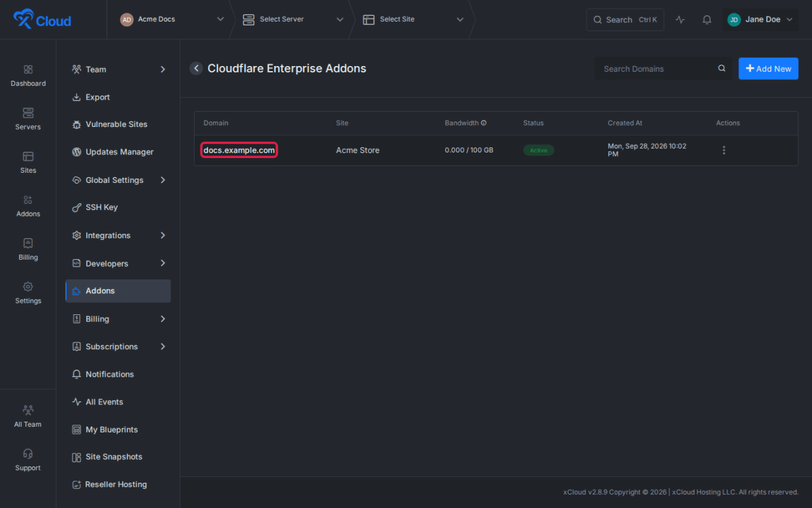This screenshot has width=812, height=508.
Task: Select the highlighted Addons menu item
Action: point(118,291)
